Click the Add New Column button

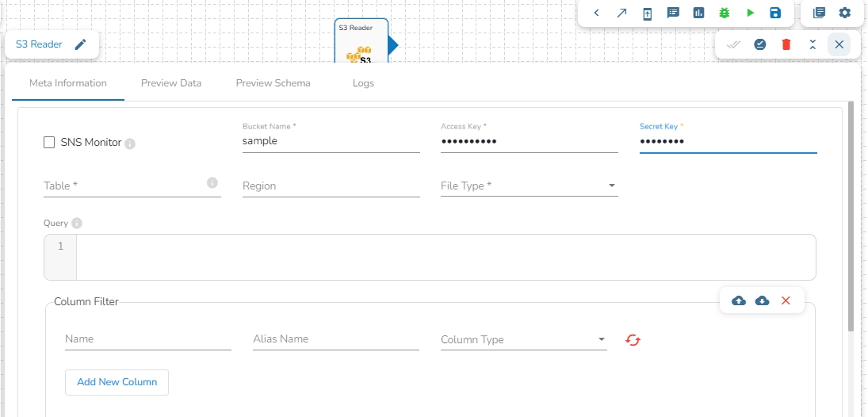117,382
